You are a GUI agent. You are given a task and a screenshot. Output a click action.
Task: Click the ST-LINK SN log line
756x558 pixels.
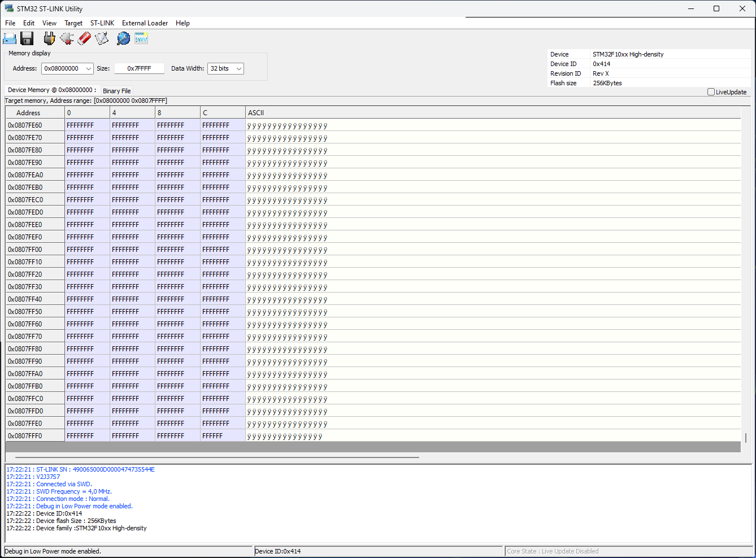click(80, 469)
